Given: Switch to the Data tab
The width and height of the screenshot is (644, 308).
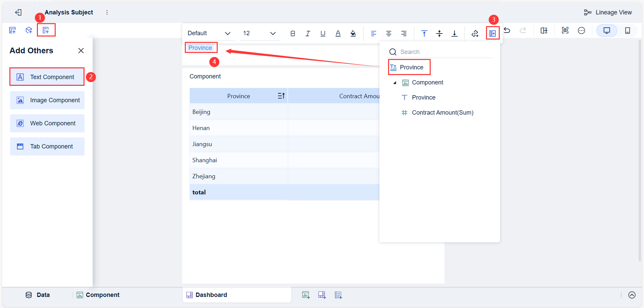Looking at the screenshot, I should point(38,295).
